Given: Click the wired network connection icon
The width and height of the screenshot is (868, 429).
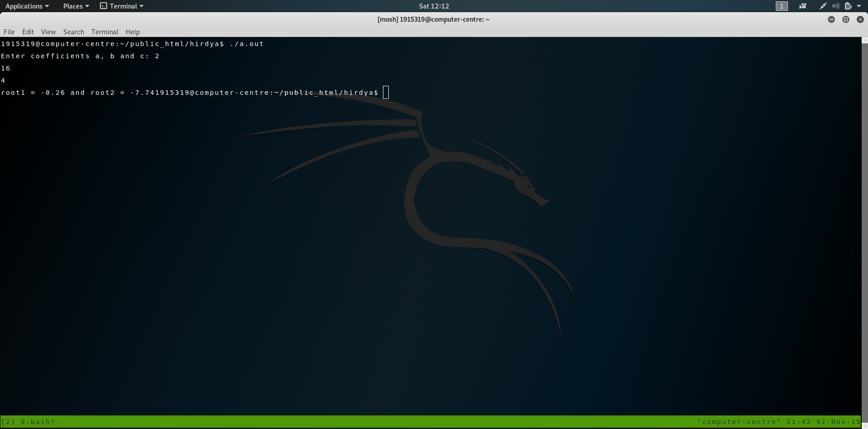Looking at the screenshot, I should (823, 6).
